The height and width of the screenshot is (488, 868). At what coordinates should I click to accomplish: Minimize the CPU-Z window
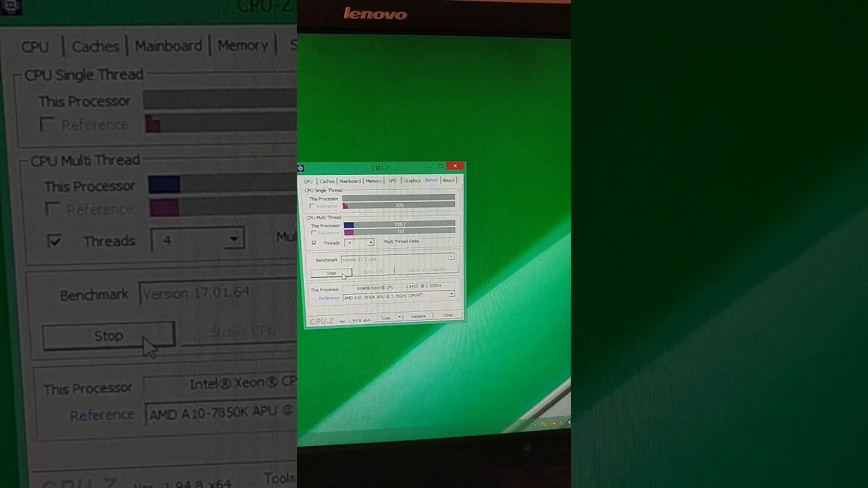[430, 167]
